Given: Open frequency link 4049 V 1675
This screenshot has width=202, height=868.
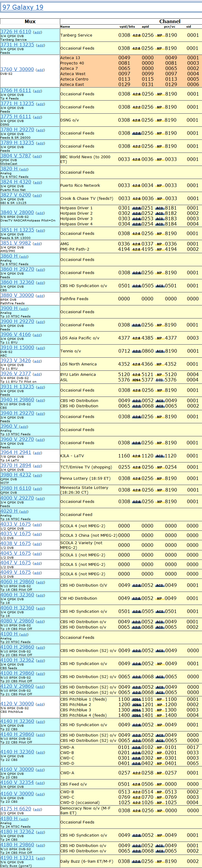Looking at the screenshot, I should click(x=16, y=572).
